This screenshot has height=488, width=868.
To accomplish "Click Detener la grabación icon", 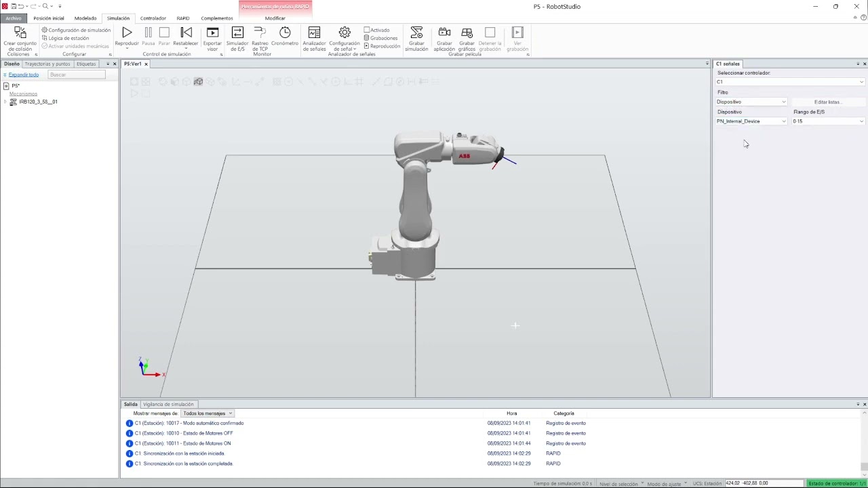I will coord(490,33).
